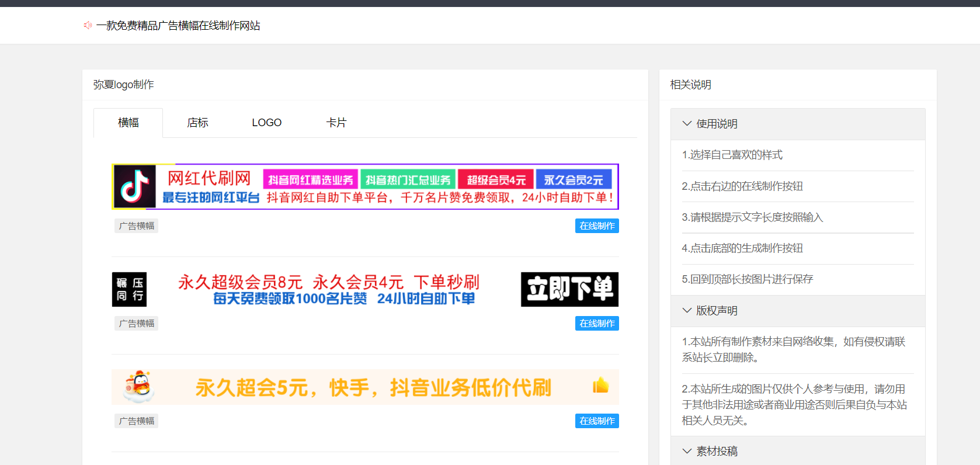Screen dimensions: 980x465
Task: Click the 相关说明 panel title
Action: click(690, 85)
